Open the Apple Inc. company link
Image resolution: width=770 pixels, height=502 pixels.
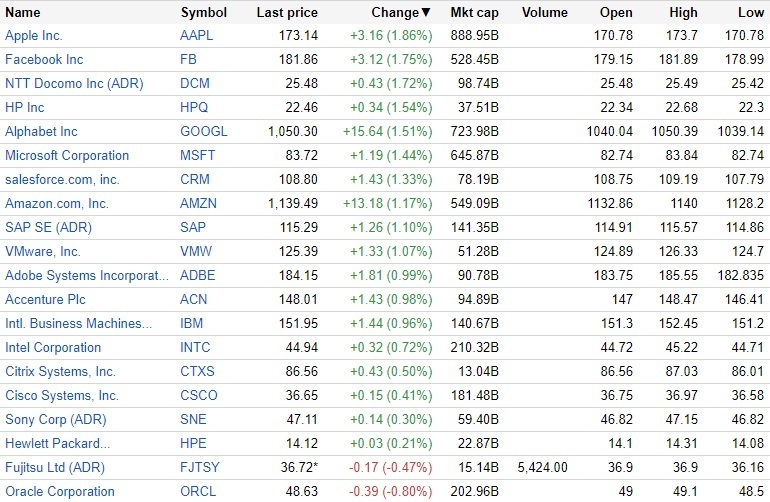(x=34, y=35)
